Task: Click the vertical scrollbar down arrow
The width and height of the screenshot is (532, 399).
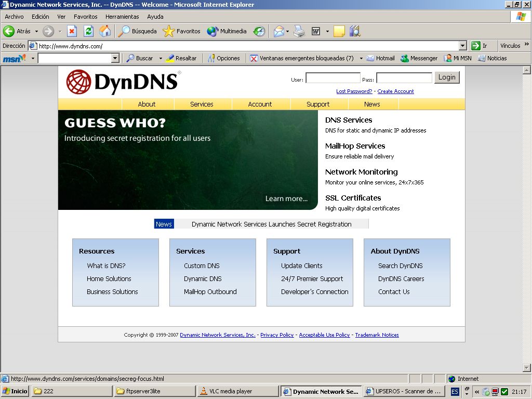Action: (527, 368)
